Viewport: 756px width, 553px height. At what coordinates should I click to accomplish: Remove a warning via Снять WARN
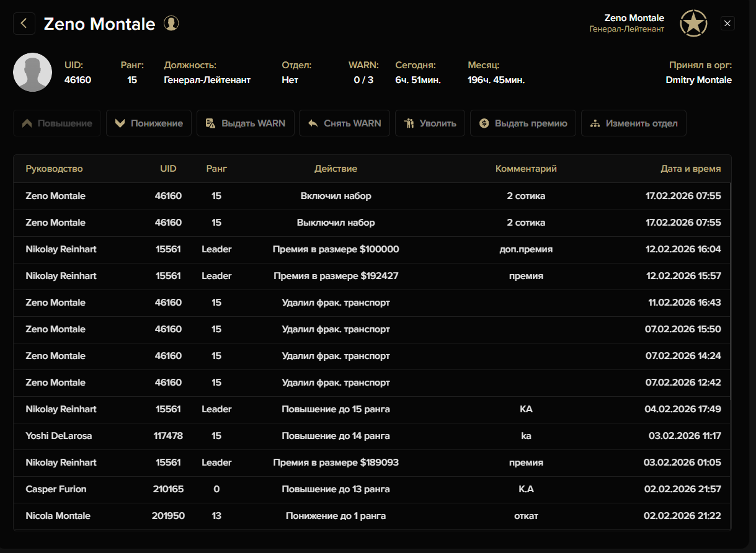344,123
